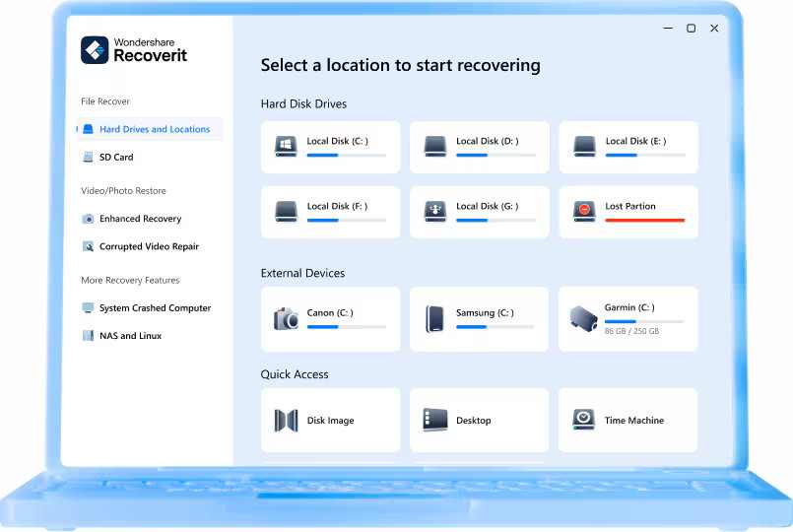The image size is (793, 532).
Task: Click the Samsung external drive icon
Action: pos(434,318)
